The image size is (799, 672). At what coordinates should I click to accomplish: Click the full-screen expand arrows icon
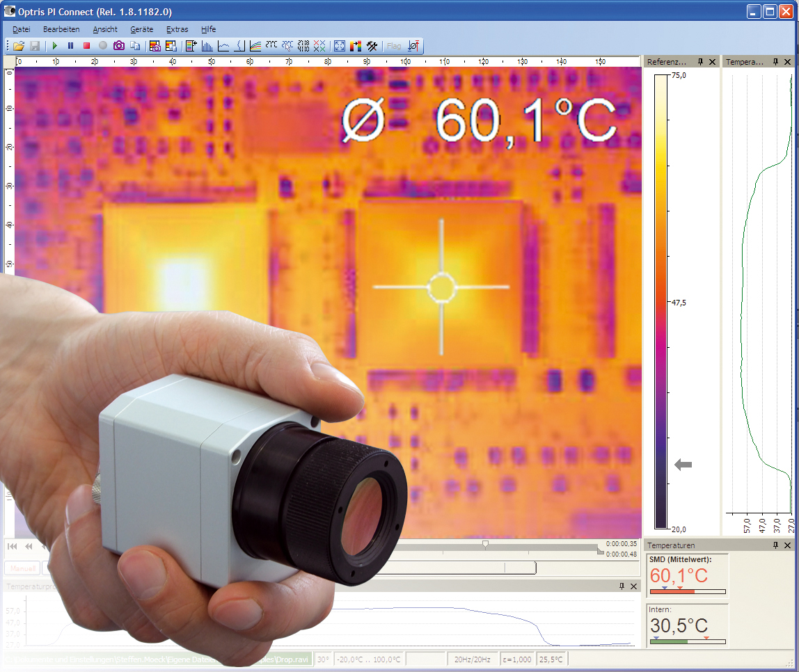[340, 46]
